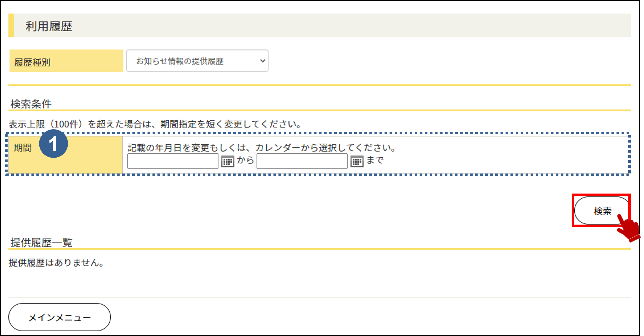Click the 表示上限（100件） notice text
Image resolution: width=644 pixels, height=336 pixels.
[155, 124]
